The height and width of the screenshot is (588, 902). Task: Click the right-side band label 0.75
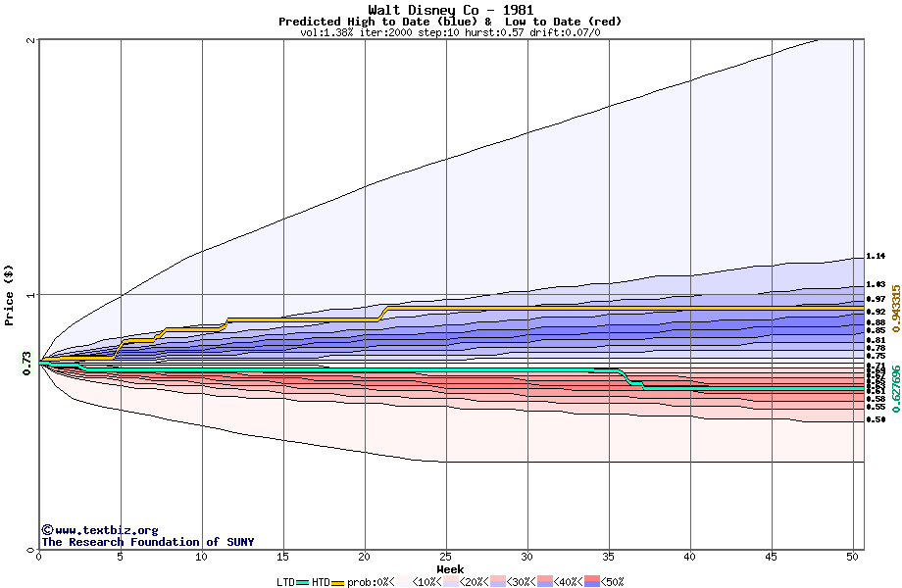pyautogui.click(x=876, y=357)
